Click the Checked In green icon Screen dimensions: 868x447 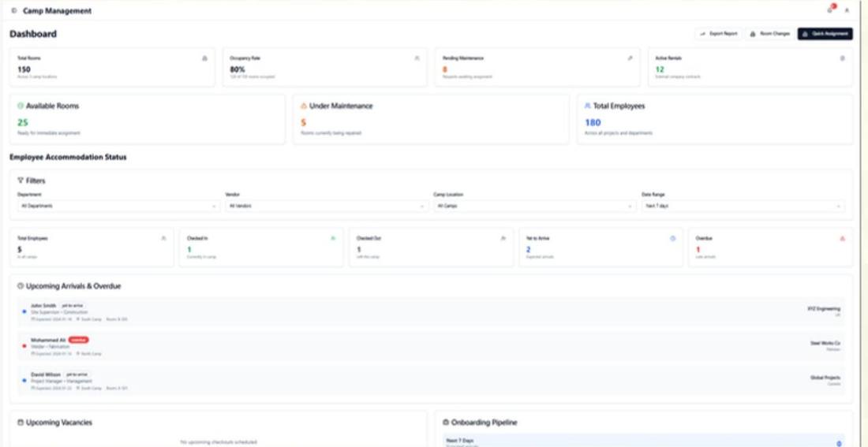tap(333, 238)
